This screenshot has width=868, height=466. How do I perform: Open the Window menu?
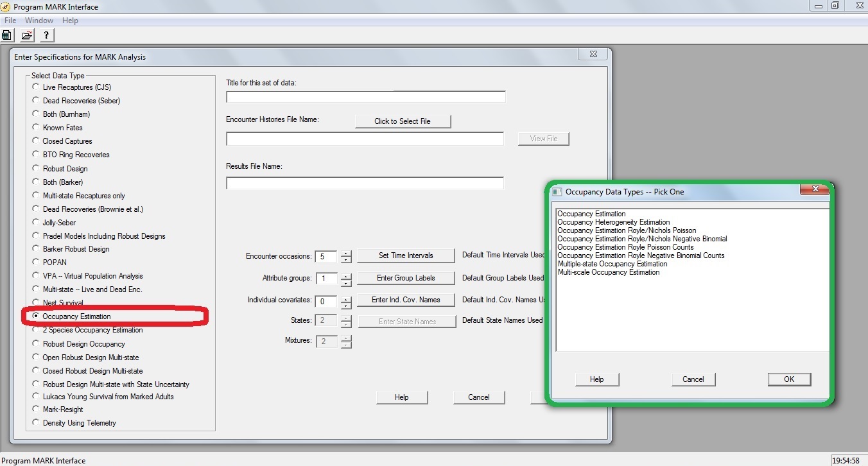(39, 21)
